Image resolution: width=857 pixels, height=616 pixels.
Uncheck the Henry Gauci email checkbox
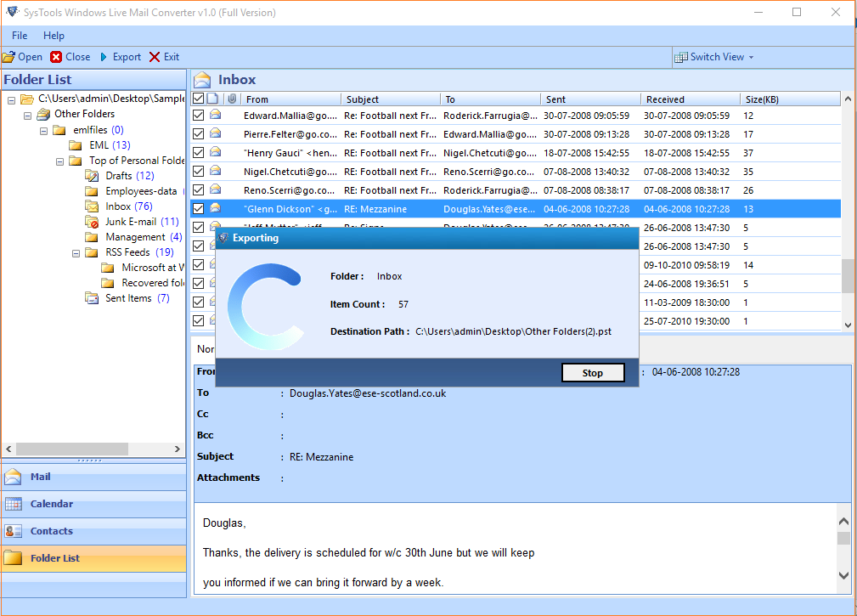199,152
